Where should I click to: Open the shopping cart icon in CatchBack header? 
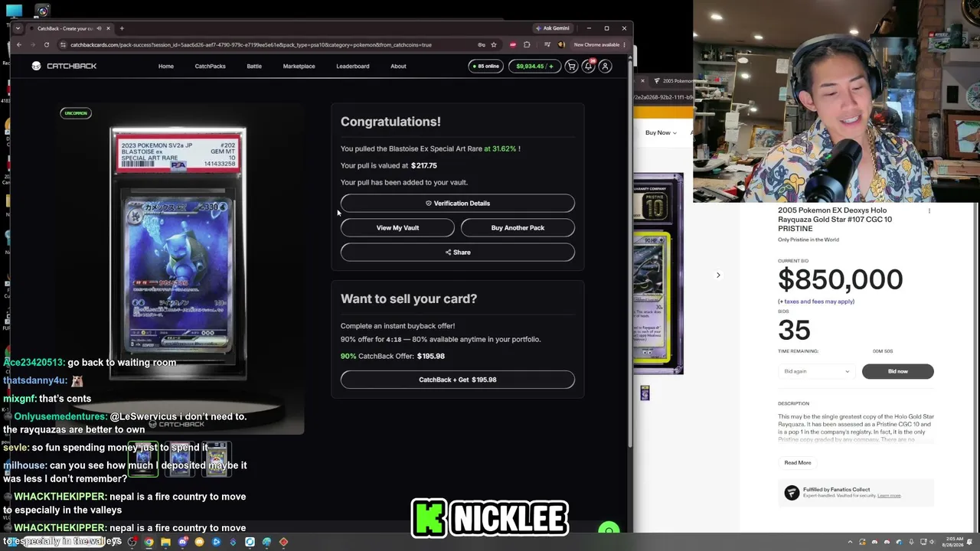[x=571, y=67]
